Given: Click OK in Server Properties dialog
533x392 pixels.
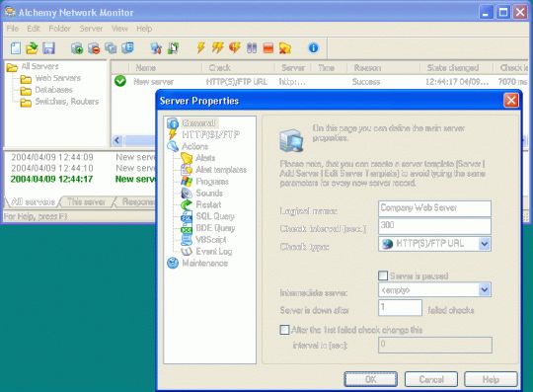Looking at the screenshot, I should (x=370, y=379).
